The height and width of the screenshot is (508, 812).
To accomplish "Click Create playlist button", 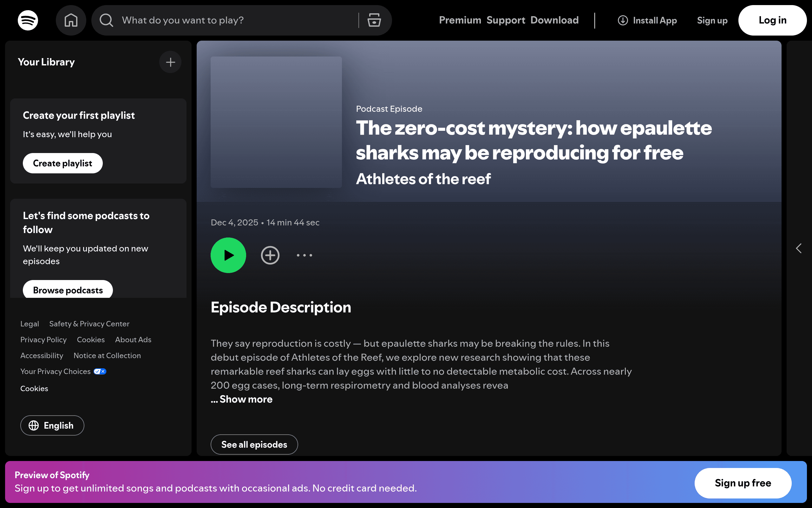I will (x=63, y=163).
